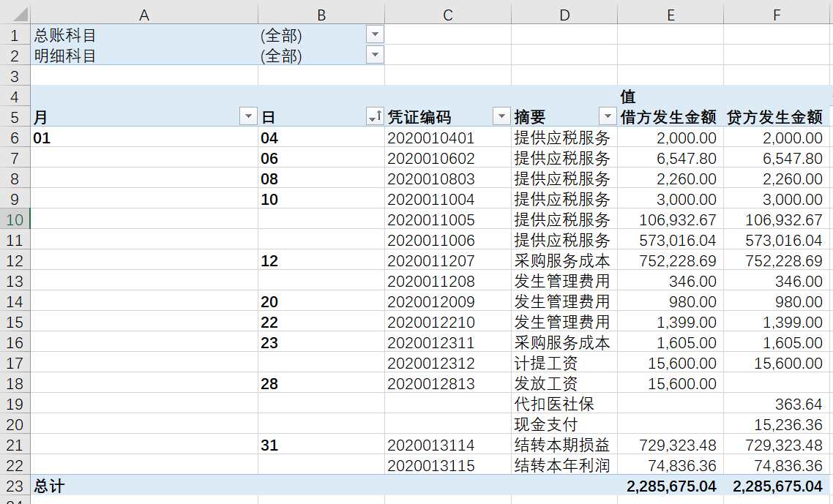Click voucher code 2020012312
833x504 pixels.
pos(448,364)
